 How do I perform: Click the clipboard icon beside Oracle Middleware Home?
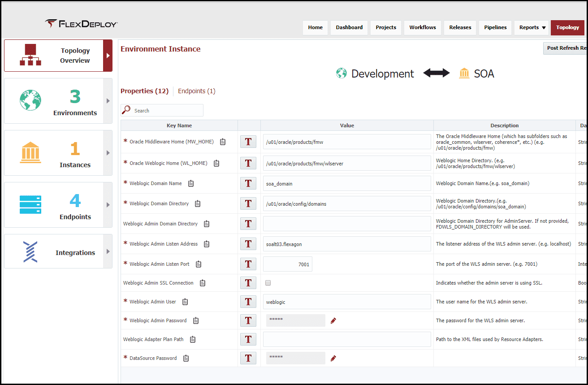(x=223, y=142)
